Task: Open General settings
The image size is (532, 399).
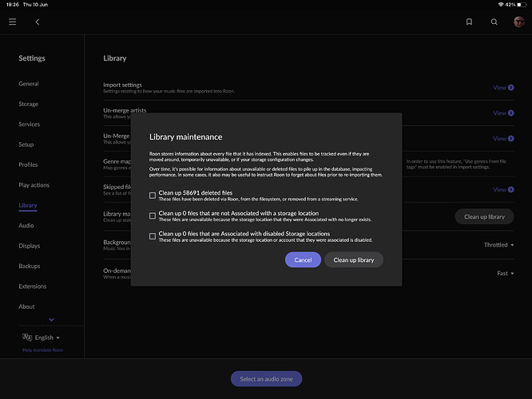Action: click(x=29, y=84)
